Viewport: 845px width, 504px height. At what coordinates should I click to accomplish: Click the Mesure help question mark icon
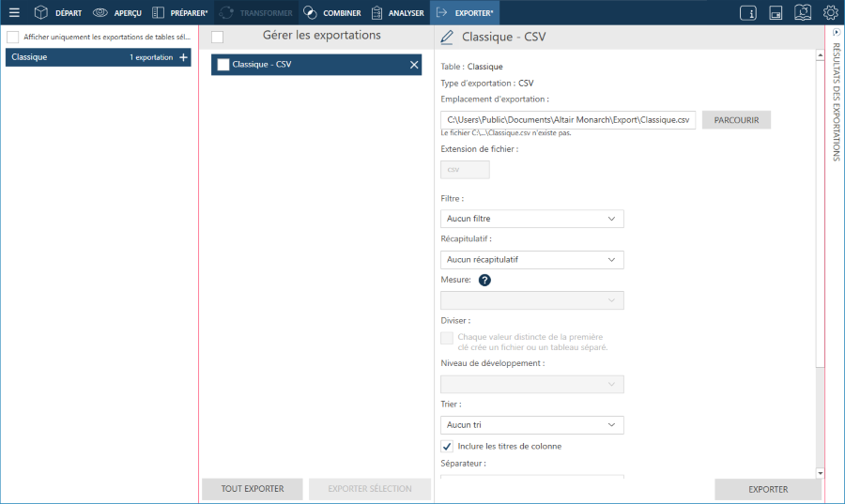(x=485, y=280)
